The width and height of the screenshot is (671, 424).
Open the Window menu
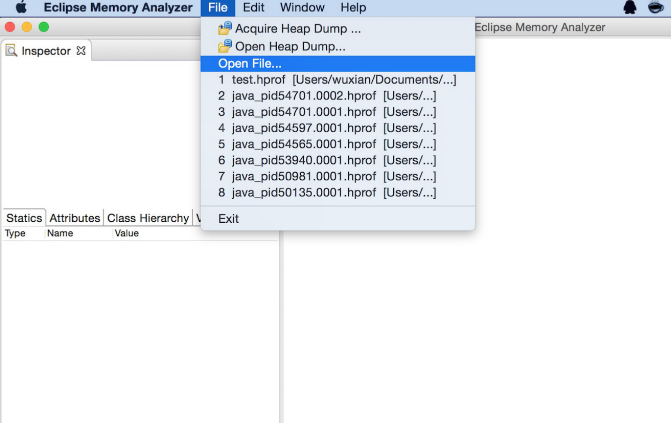click(x=302, y=8)
